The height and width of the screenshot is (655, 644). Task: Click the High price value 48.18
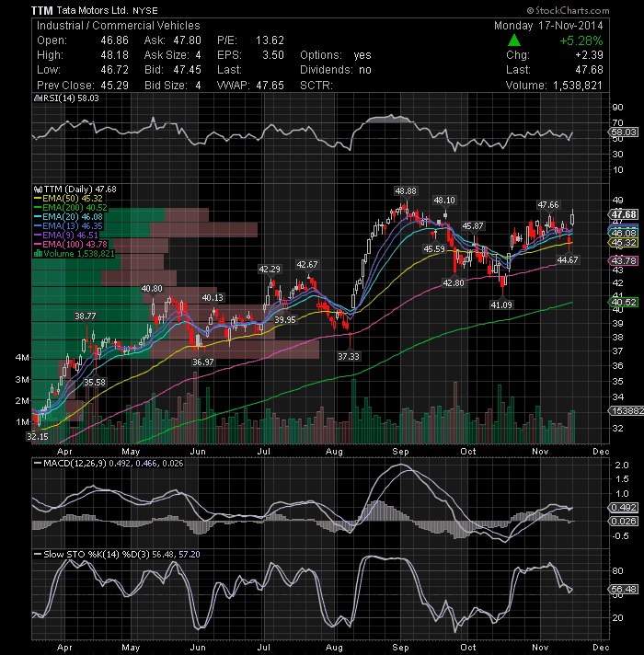(114, 55)
